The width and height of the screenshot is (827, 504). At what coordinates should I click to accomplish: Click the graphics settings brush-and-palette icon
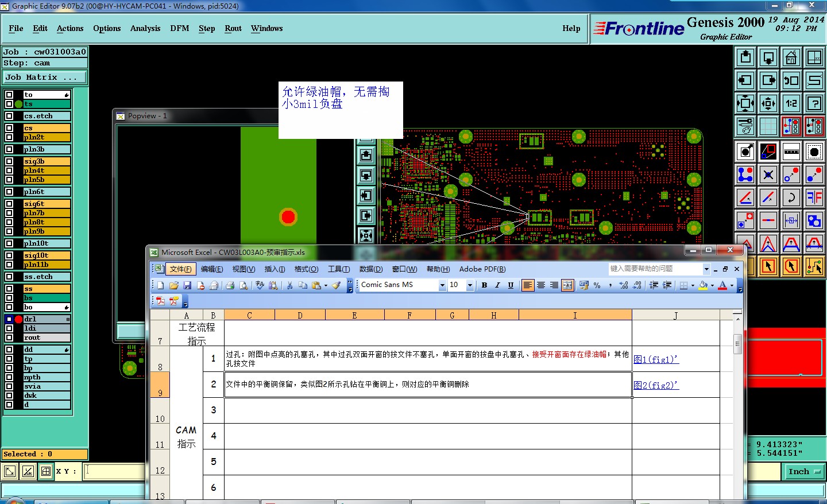click(x=745, y=126)
